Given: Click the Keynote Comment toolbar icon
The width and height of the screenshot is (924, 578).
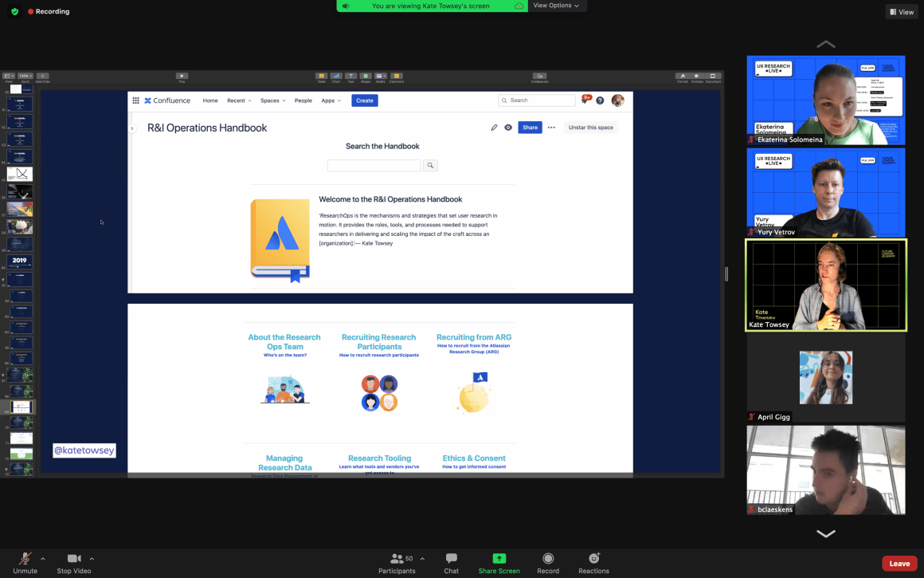Looking at the screenshot, I should [x=397, y=76].
